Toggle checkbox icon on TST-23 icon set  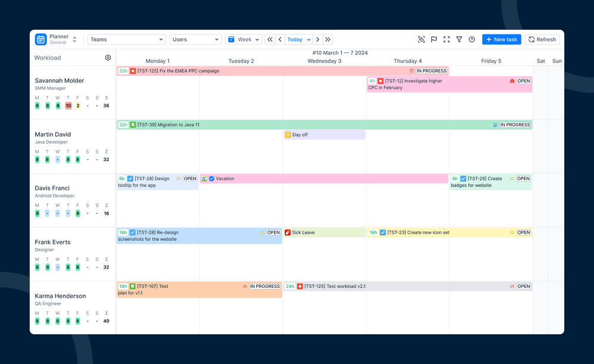click(383, 233)
